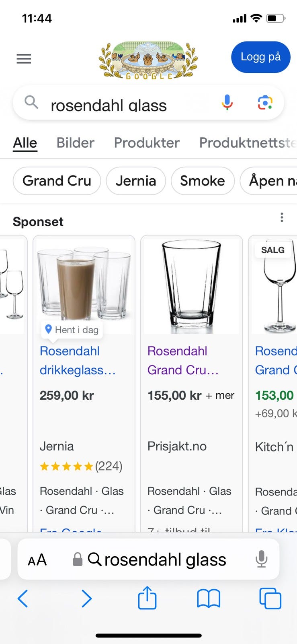Go forward in Safari
Viewport: 297px width, 644px height.
point(86,599)
